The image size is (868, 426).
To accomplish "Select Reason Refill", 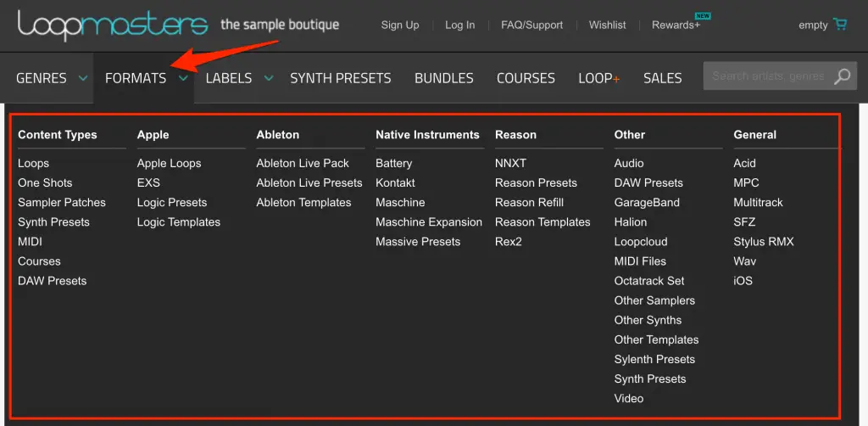I will (x=529, y=203).
